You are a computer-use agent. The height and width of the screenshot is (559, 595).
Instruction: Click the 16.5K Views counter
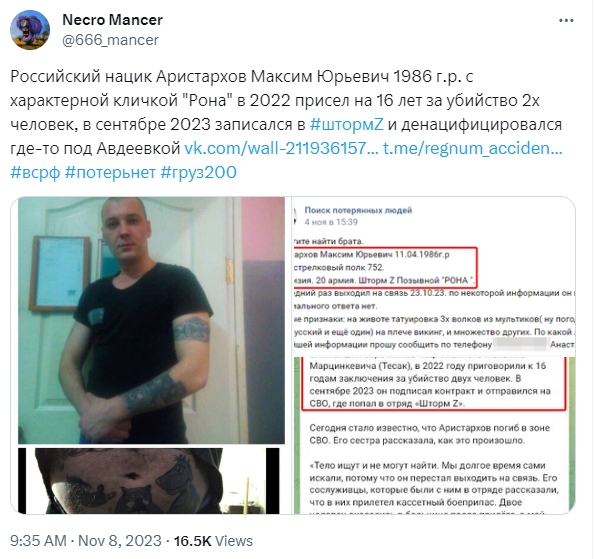pos(213,541)
